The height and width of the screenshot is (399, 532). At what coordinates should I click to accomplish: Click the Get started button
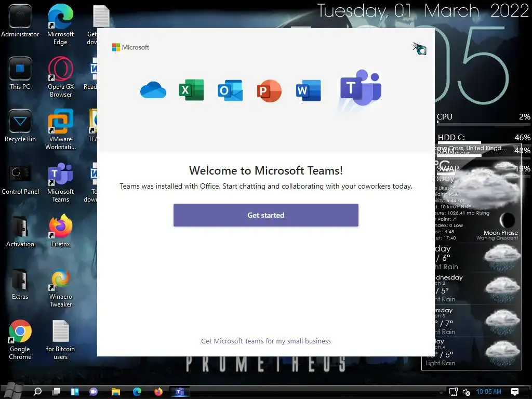[265, 215]
